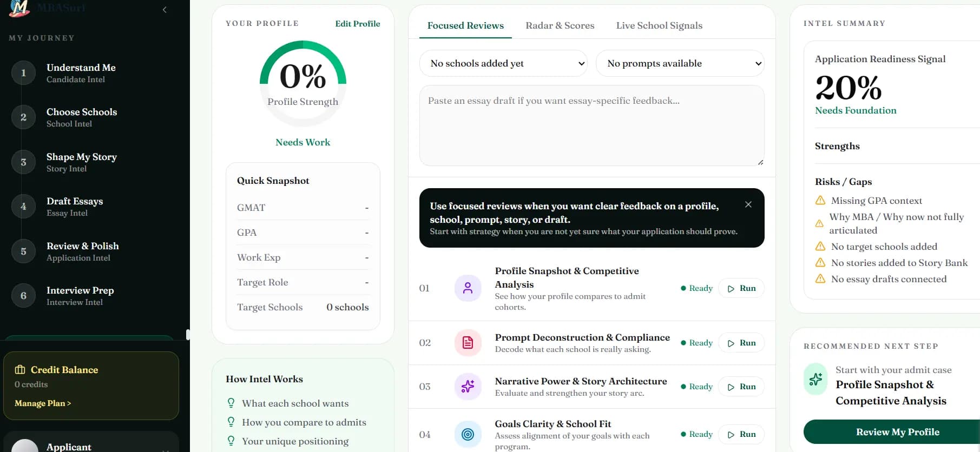980x452 pixels.
Task: Click the Prompt Deconstruction document icon
Action: point(468,343)
